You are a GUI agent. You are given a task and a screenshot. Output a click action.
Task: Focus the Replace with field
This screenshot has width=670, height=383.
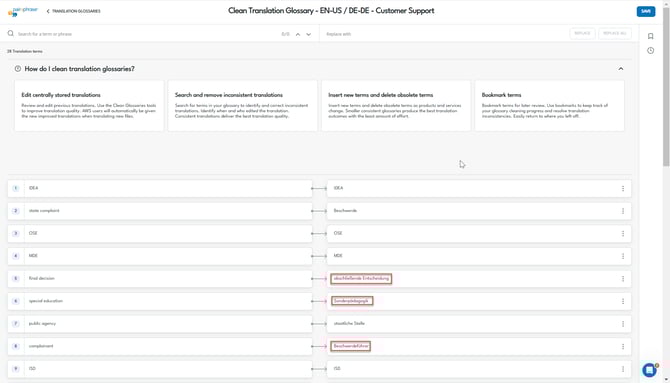tap(444, 34)
